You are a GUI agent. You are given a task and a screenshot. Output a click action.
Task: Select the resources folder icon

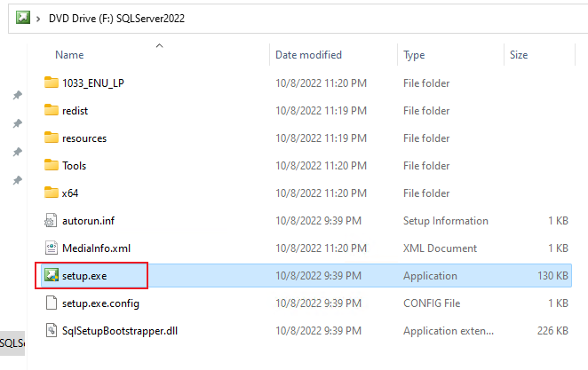(x=51, y=138)
